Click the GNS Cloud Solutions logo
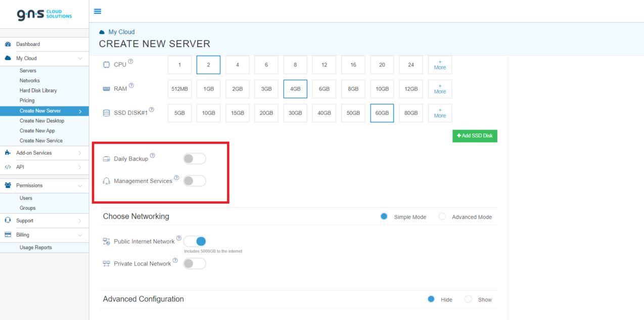The width and height of the screenshot is (644, 320). click(x=44, y=15)
